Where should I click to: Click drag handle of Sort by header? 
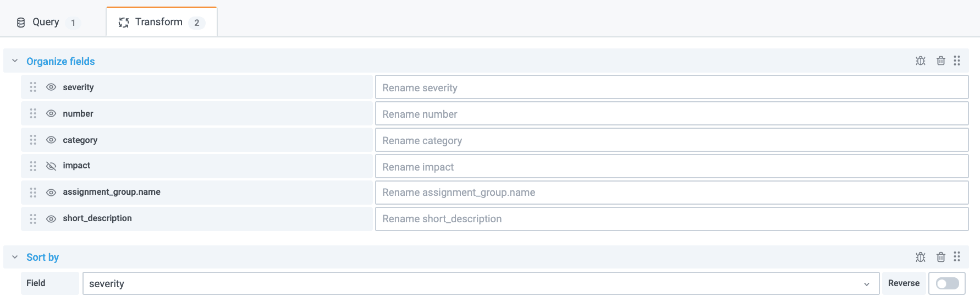(957, 257)
